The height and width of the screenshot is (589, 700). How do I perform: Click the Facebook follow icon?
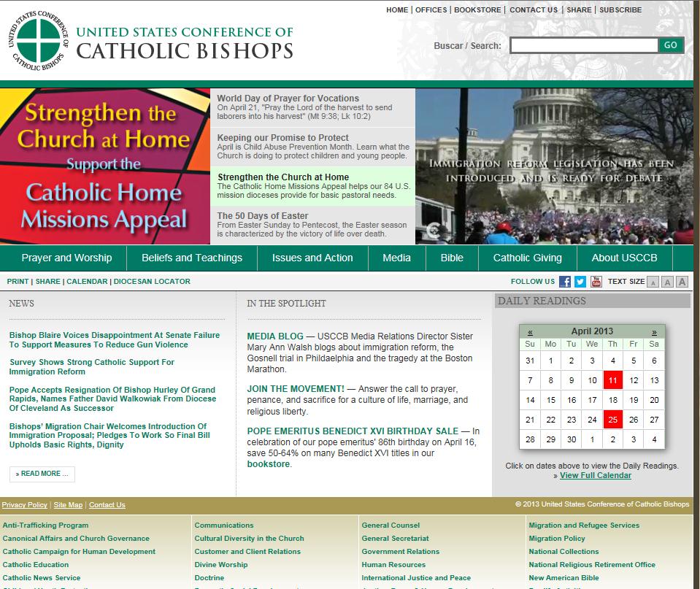(564, 282)
